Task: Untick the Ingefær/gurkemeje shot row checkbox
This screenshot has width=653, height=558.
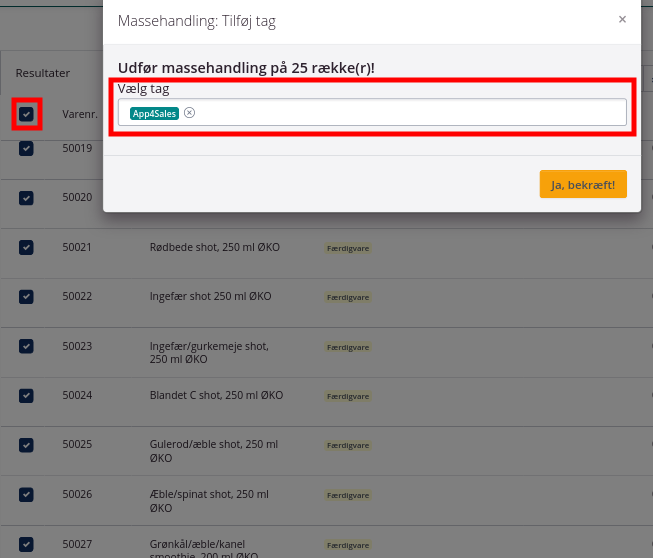Action: pyautogui.click(x=26, y=346)
